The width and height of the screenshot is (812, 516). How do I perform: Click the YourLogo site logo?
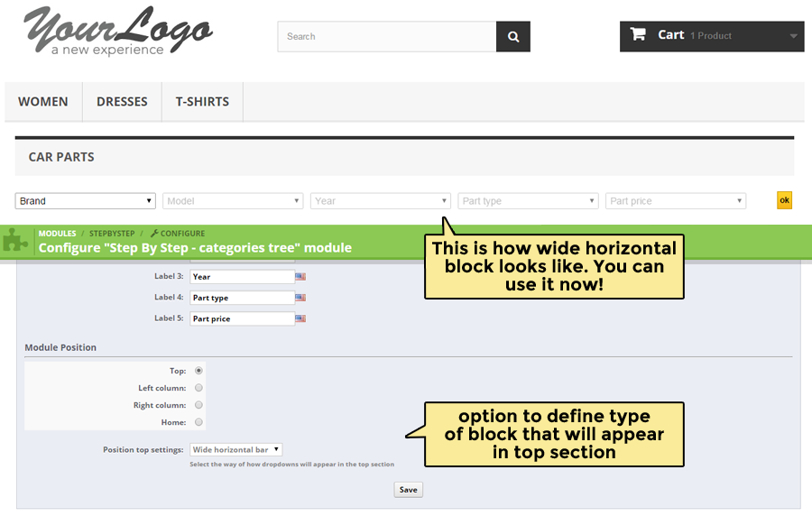click(117, 32)
